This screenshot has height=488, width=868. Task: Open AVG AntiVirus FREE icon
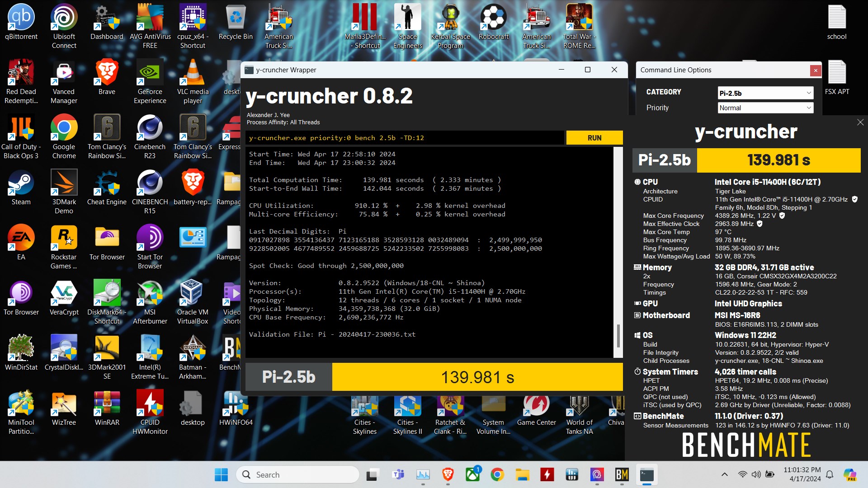pyautogui.click(x=150, y=26)
